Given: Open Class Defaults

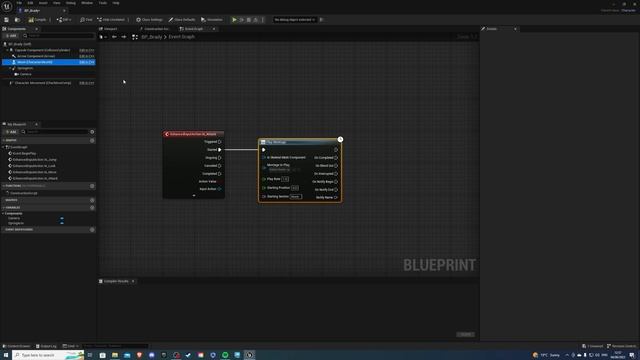Looking at the screenshot, I should pos(182,20).
